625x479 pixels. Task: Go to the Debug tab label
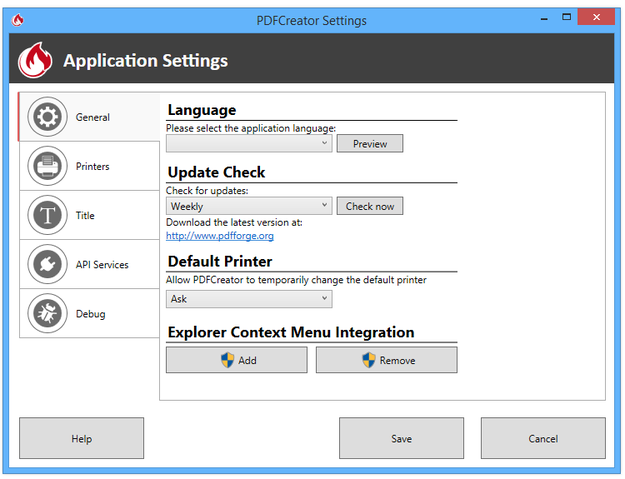pyautogui.click(x=90, y=314)
